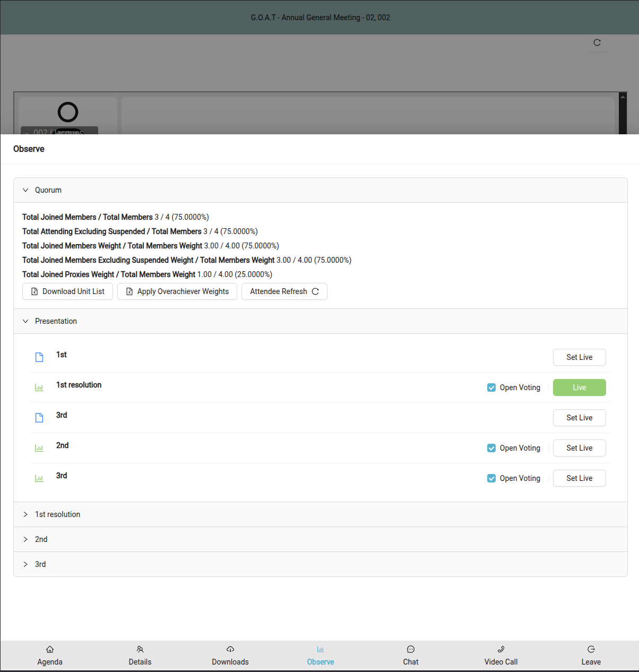The image size is (639, 672).
Task: Click the chart icon beside 1st resolution
Action: [x=39, y=387]
